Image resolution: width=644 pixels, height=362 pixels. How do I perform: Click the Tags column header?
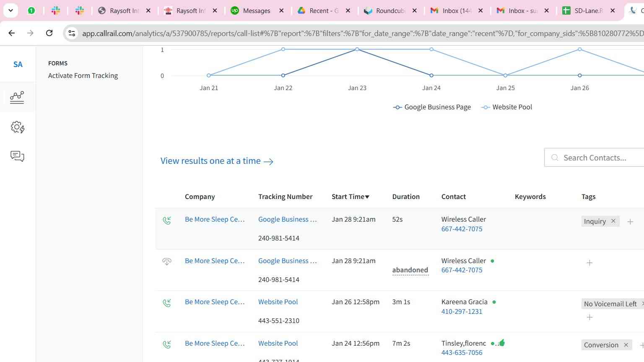click(x=588, y=197)
